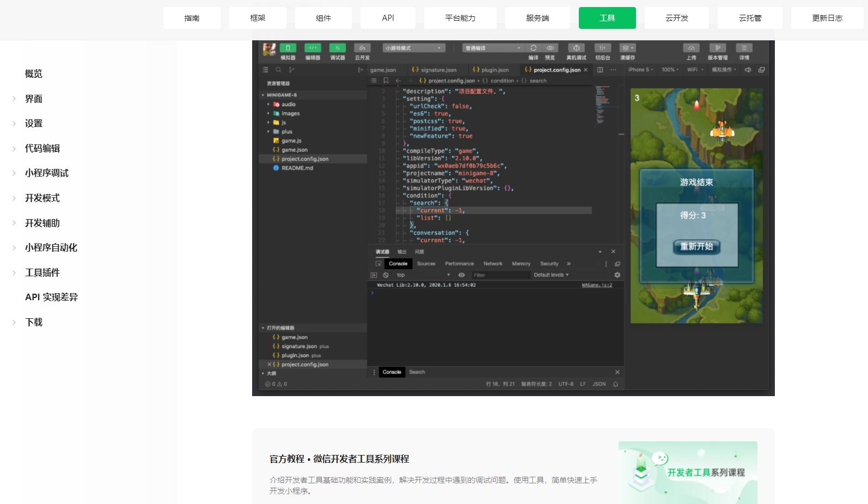868x504 pixels.
Task: Open the 指南 top navigation tab
Action: [x=192, y=18]
